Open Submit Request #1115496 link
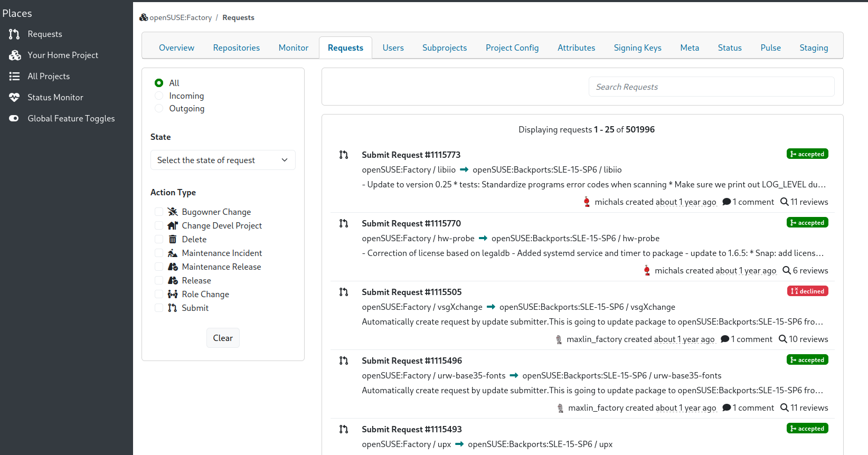 click(412, 361)
